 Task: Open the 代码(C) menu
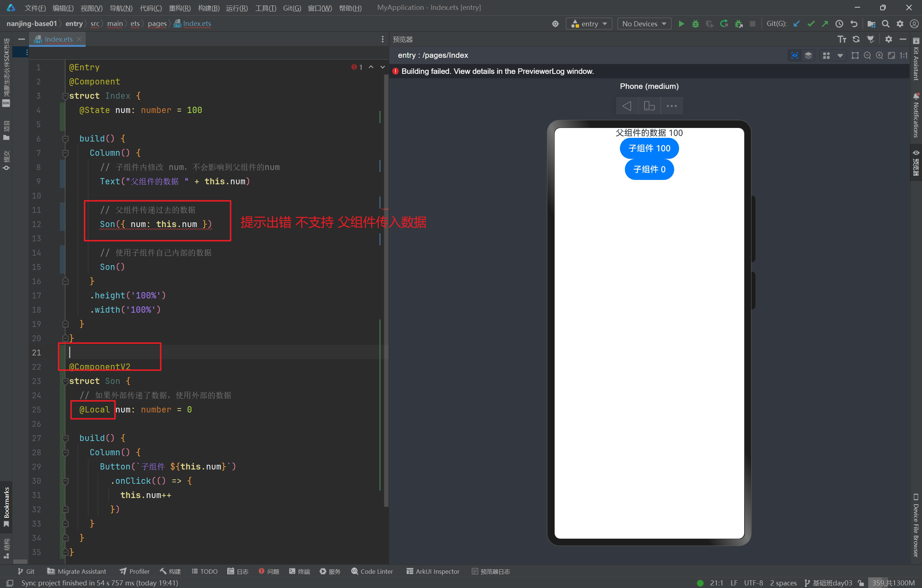[x=150, y=8]
